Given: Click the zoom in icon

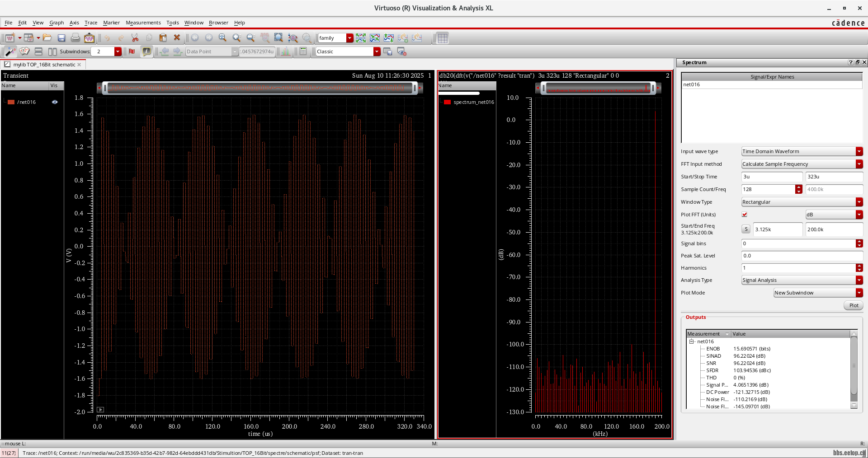Looking at the screenshot, I should tap(236, 38).
